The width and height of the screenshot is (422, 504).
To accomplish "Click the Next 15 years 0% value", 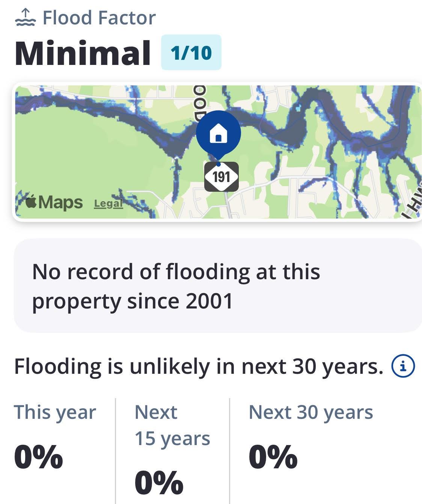I will pyautogui.click(x=159, y=483).
